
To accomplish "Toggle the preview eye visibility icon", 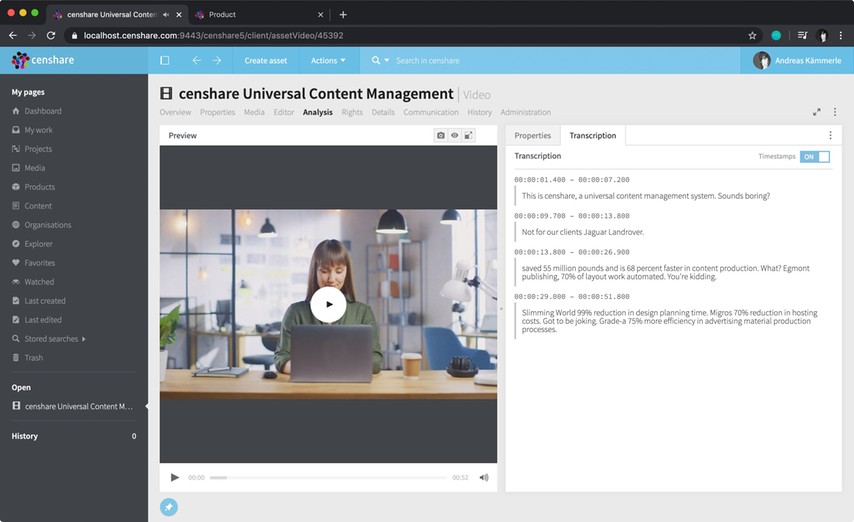I will pyautogui.click(x=454, y=135).
